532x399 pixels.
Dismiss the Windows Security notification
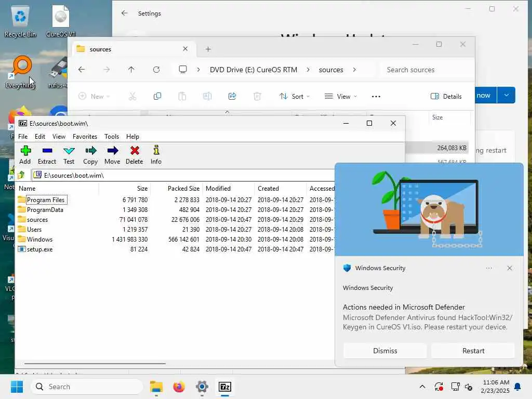(x=385, y=351)
